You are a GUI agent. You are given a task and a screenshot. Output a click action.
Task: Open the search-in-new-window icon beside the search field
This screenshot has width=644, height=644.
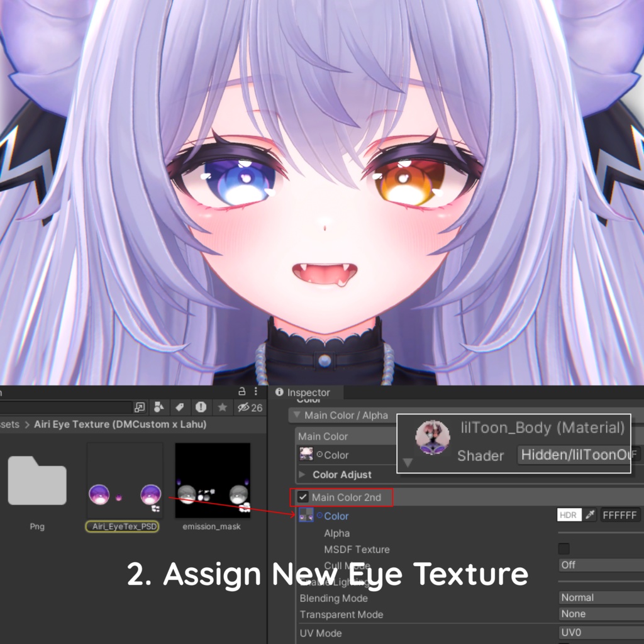pyautogui.click(x=140, y=408)
